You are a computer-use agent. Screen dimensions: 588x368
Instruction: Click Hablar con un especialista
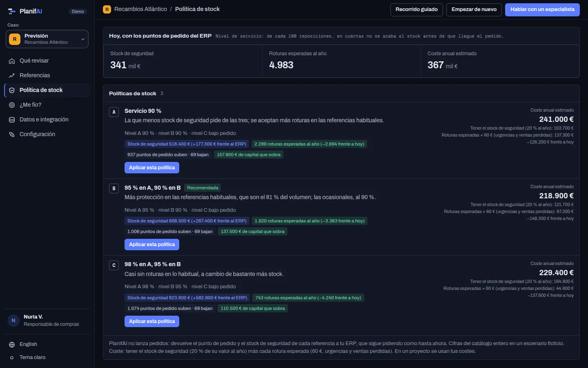pyautogui.click(x=542, y=9)
